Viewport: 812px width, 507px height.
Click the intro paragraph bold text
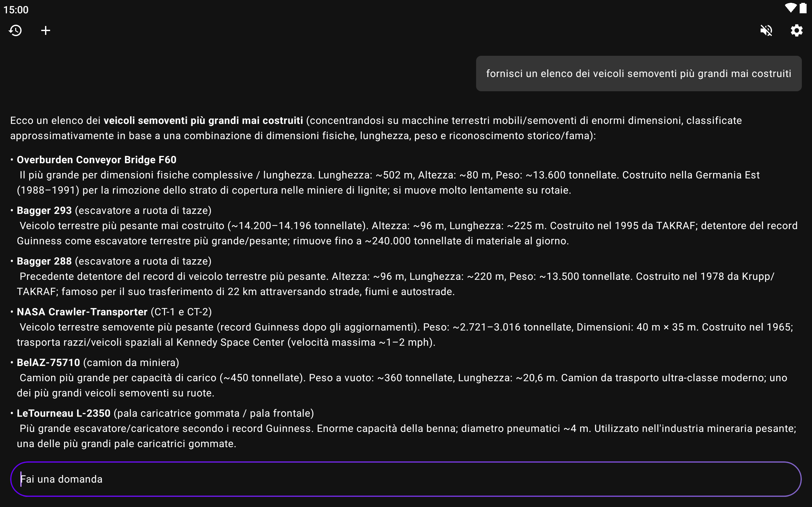(203, 120)
